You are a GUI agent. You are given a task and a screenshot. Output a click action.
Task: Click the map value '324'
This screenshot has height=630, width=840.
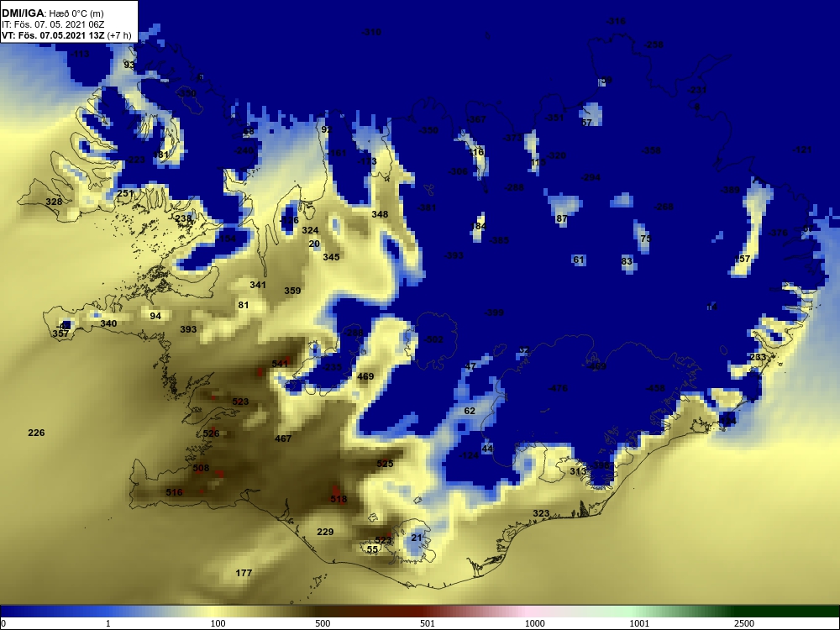pos(310,230)
